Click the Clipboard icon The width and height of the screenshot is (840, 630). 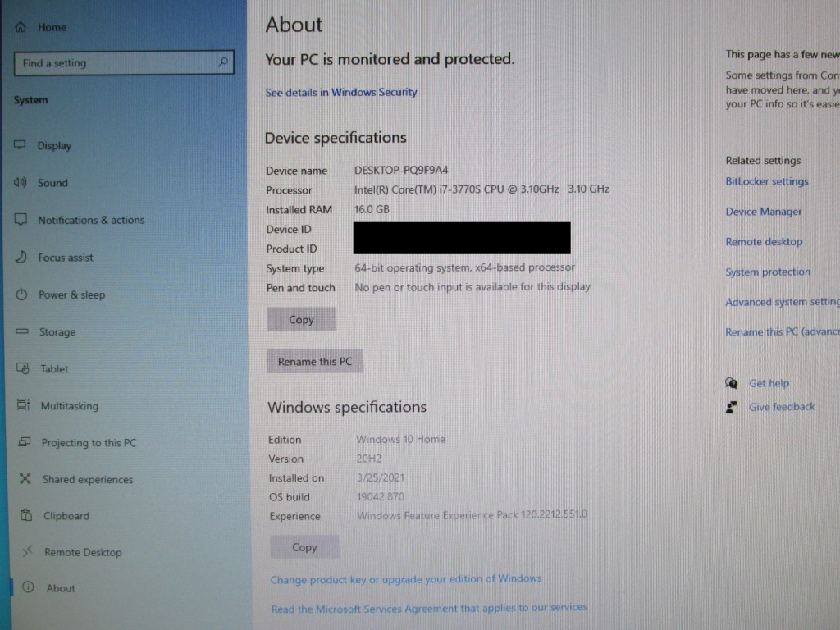(x=26, y=515)
